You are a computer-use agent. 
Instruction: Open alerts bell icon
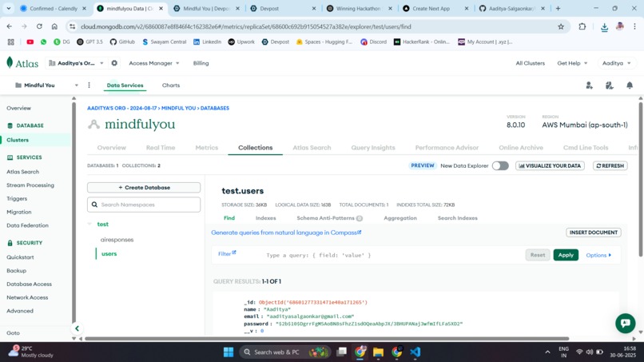coord(630,85)
